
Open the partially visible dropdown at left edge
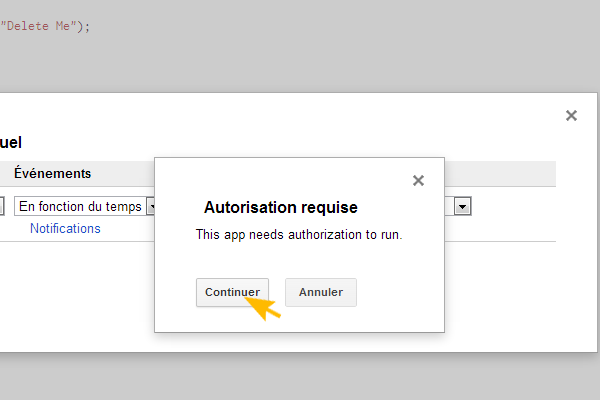[2, 206]
